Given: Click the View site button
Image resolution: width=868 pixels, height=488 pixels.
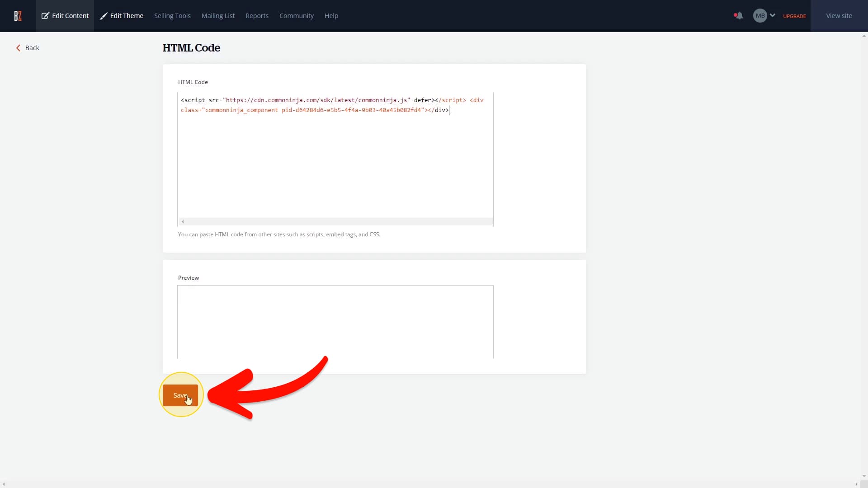Looking at the screenshot, I should pos(839,16).
